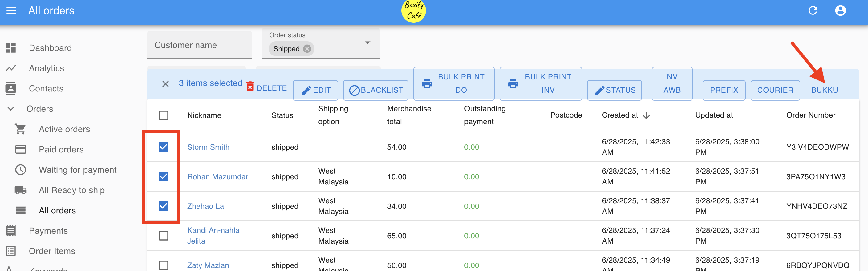Click the Boxify Café logo
The width and height of the screenshot is (868, 271).
coord(413,11)
